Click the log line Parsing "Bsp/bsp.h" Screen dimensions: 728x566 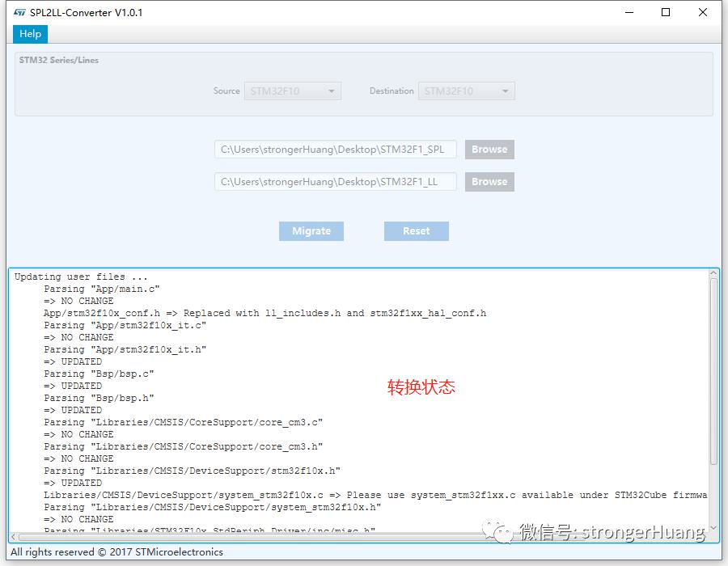pyautogui.click(x=99, y=398)
